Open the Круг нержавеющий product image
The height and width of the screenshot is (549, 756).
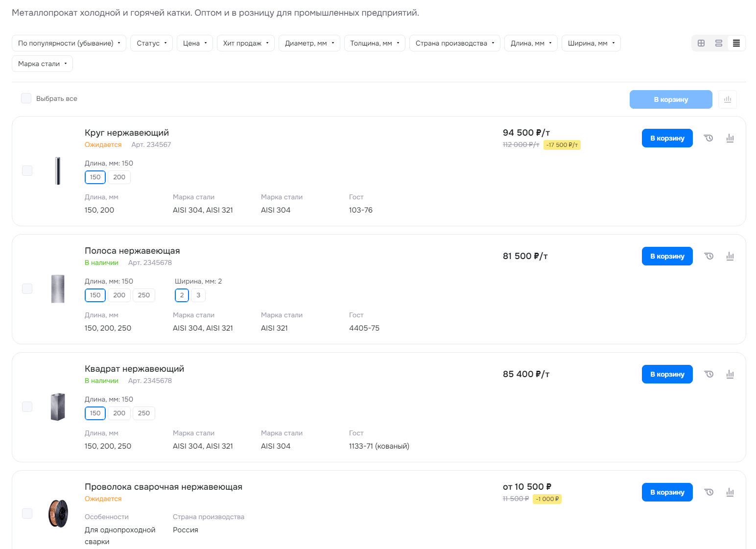click(x=58, y=171)
